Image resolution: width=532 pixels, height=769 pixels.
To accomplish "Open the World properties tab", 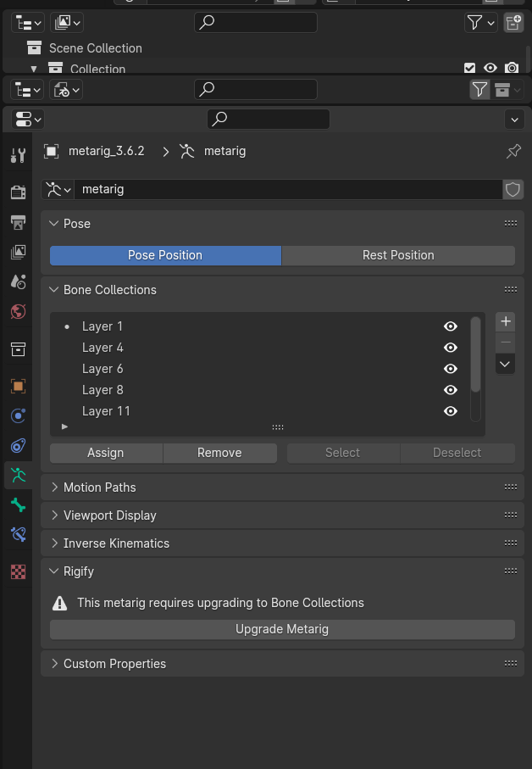I will 18,311.
